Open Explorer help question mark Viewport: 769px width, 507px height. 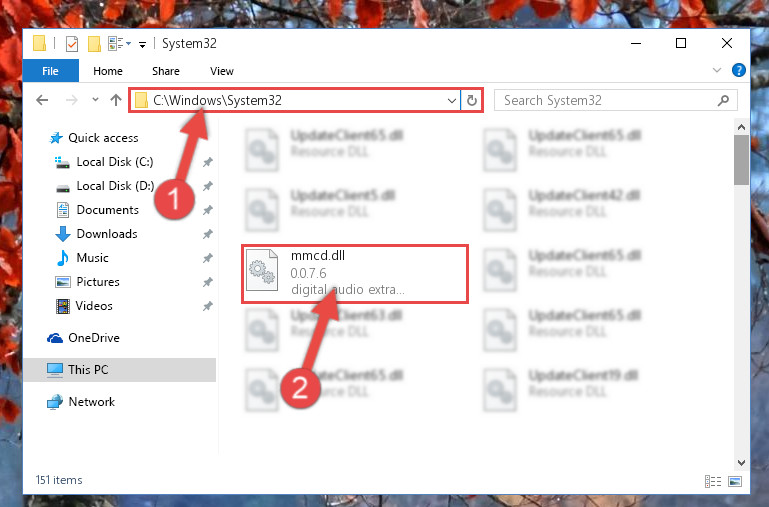coord(739,71)
